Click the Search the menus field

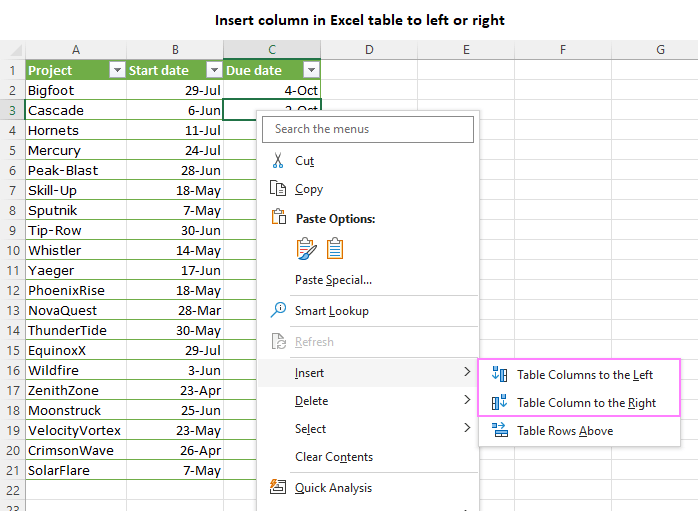pyautogui.click(x=368, y=130)
